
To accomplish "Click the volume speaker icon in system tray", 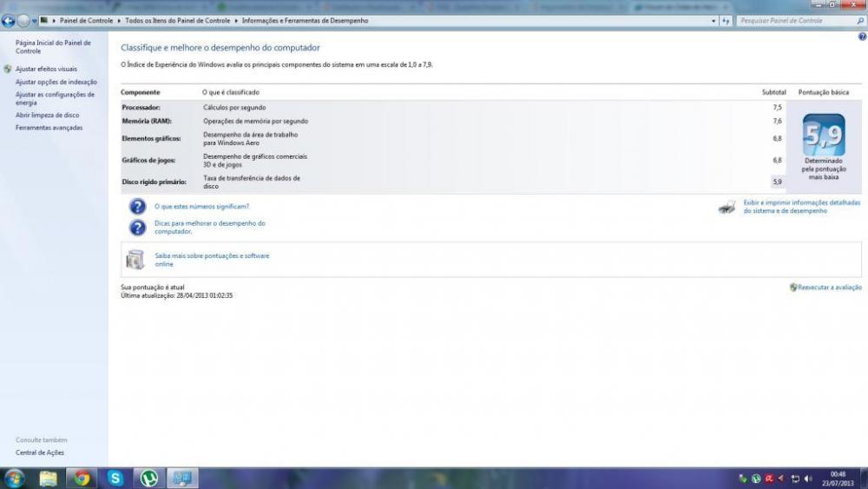I will [808, 479].
